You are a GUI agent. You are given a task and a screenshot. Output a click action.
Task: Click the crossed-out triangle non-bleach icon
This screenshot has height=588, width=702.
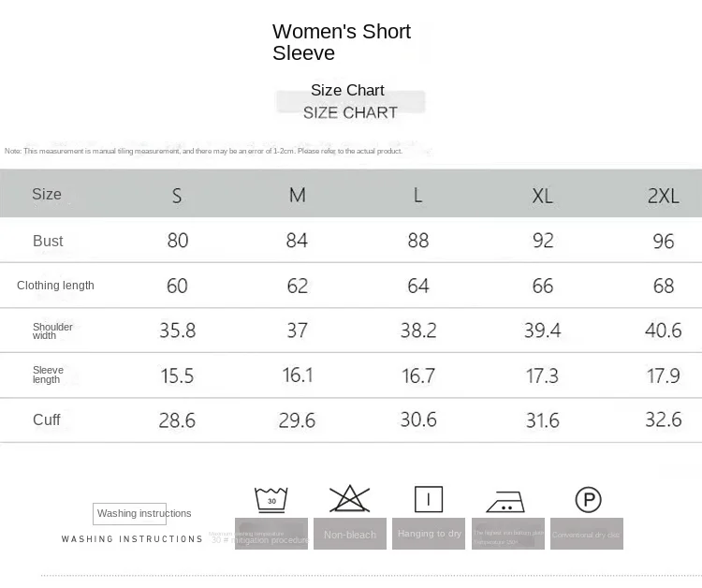pos(350,498)
